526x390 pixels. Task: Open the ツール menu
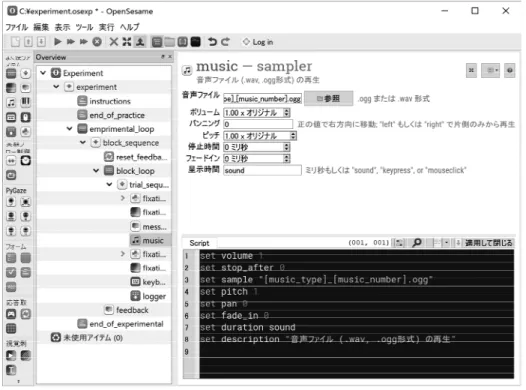[x=84, y=27]
